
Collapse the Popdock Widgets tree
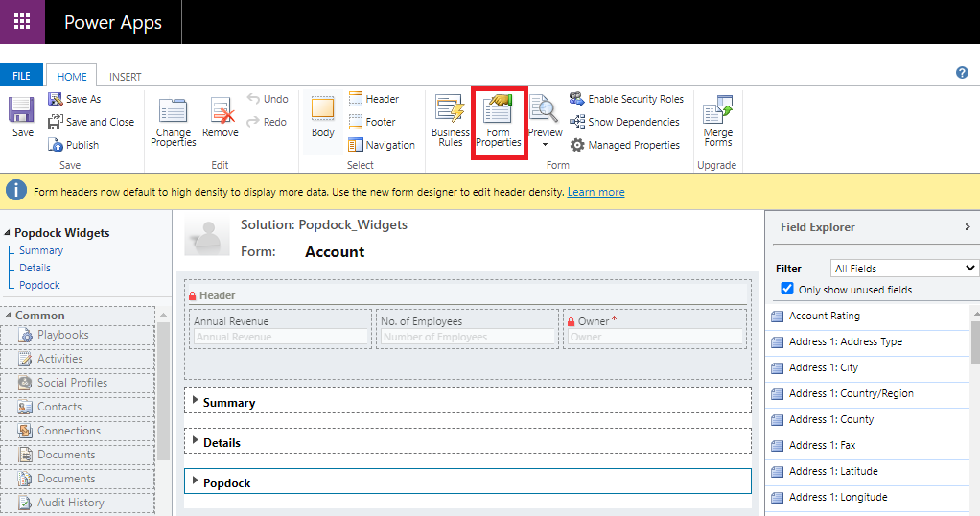pos(7,233)
